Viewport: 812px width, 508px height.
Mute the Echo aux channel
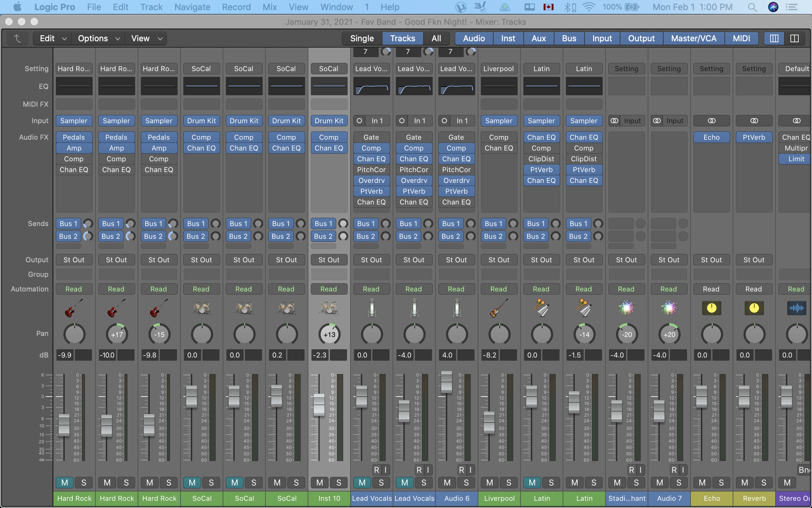pos(702,483)
